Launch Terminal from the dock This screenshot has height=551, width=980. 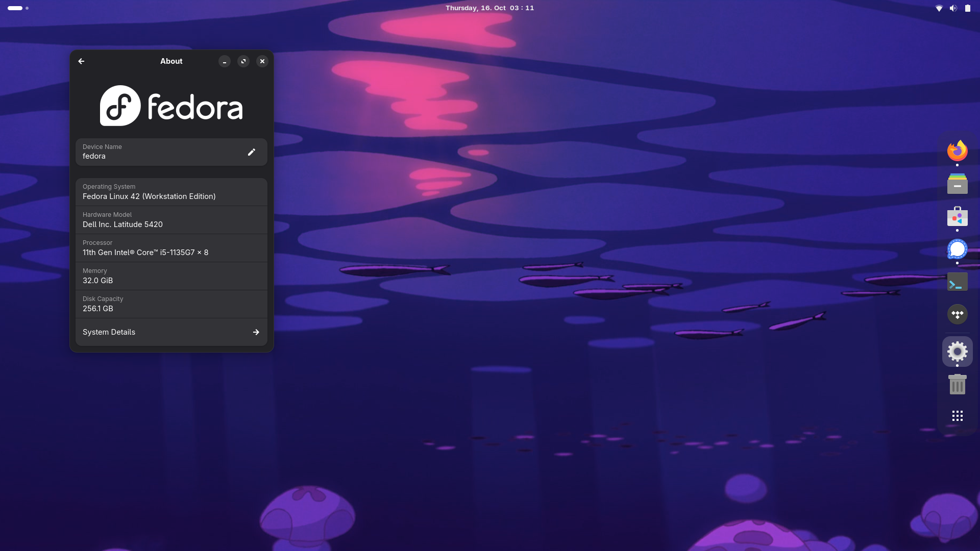pyautogui.click(x=957, y=282)
